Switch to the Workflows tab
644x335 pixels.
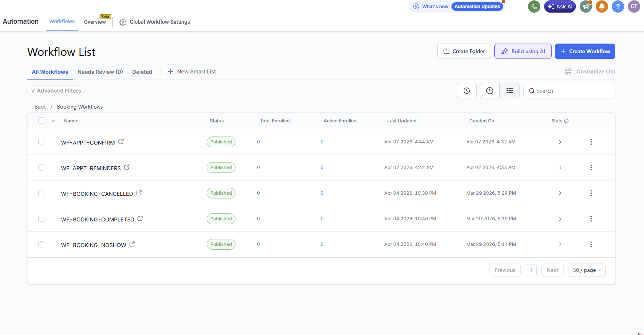pyautogui.click(x=62, y=21)
